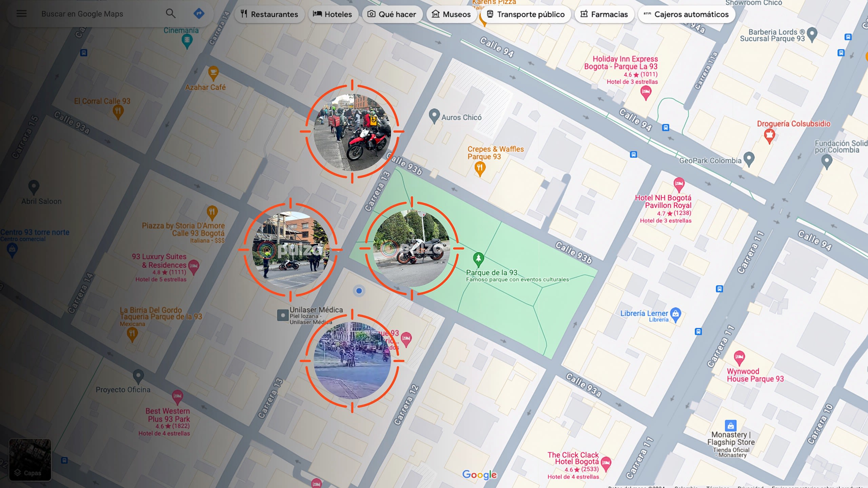Click the 'Crepes & Waffles Parque 93' label

pos(495,153)
